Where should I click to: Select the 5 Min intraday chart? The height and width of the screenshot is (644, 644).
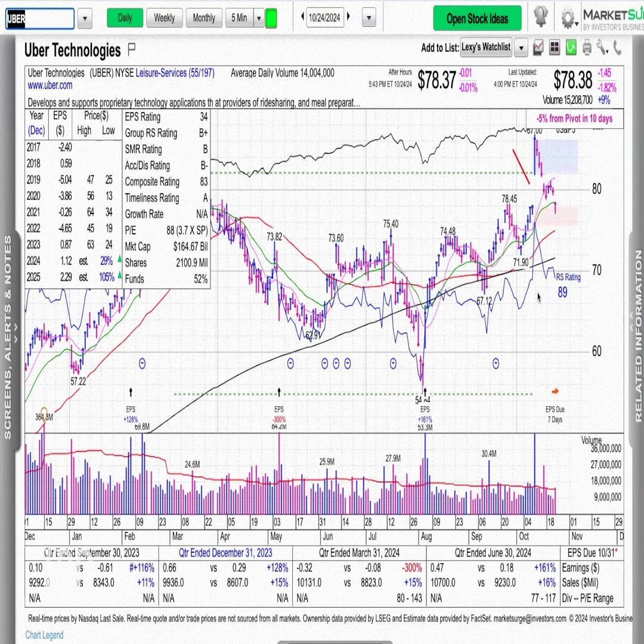[x=239, y=18]
